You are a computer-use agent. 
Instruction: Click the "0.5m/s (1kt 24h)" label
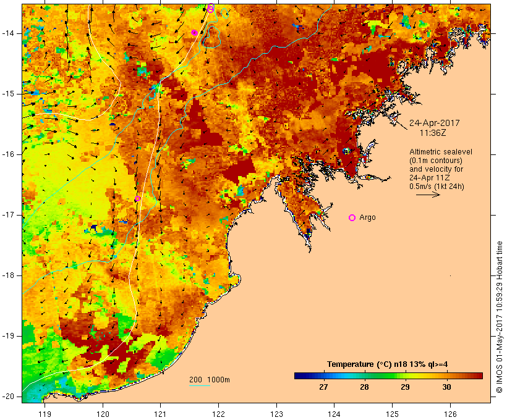point(437,187)
